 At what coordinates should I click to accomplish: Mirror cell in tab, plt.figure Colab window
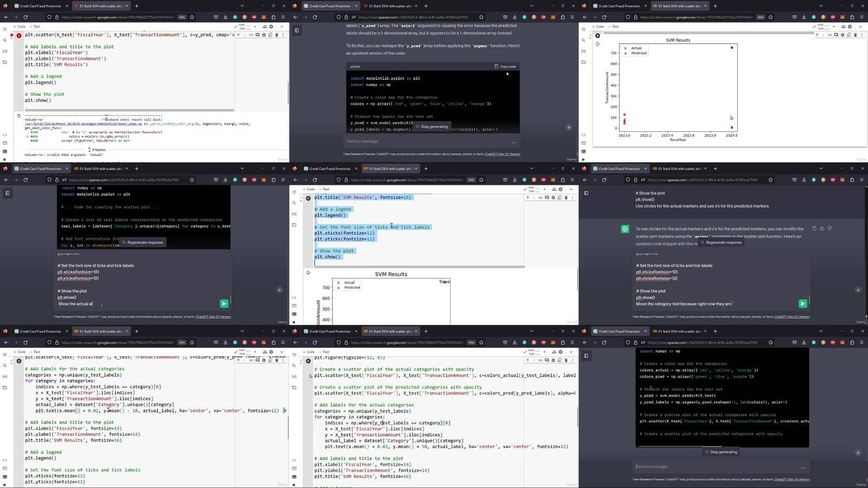pyautogui.click(x=560, y=360)
